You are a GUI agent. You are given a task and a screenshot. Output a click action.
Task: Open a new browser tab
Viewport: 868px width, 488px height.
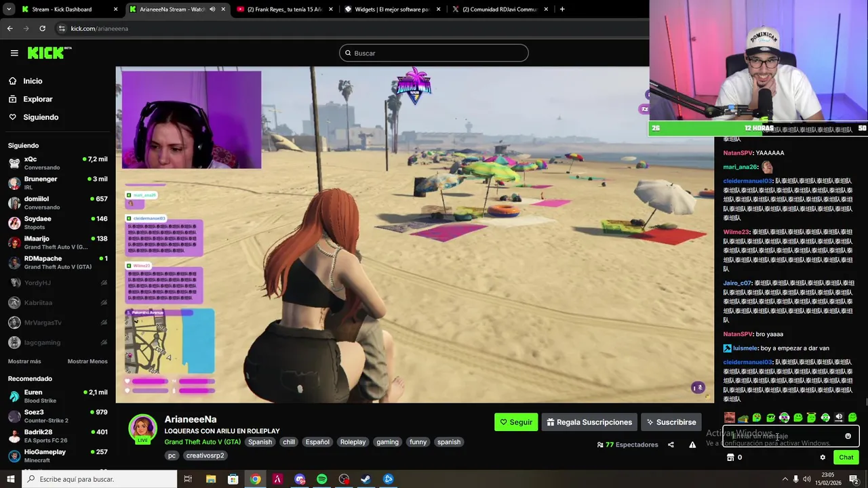click(562, 9)
